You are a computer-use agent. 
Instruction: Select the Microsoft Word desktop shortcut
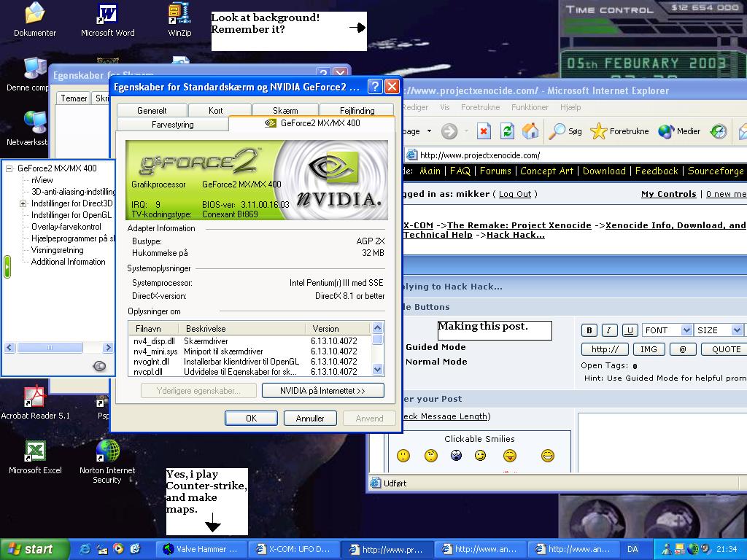coord(108,20)
